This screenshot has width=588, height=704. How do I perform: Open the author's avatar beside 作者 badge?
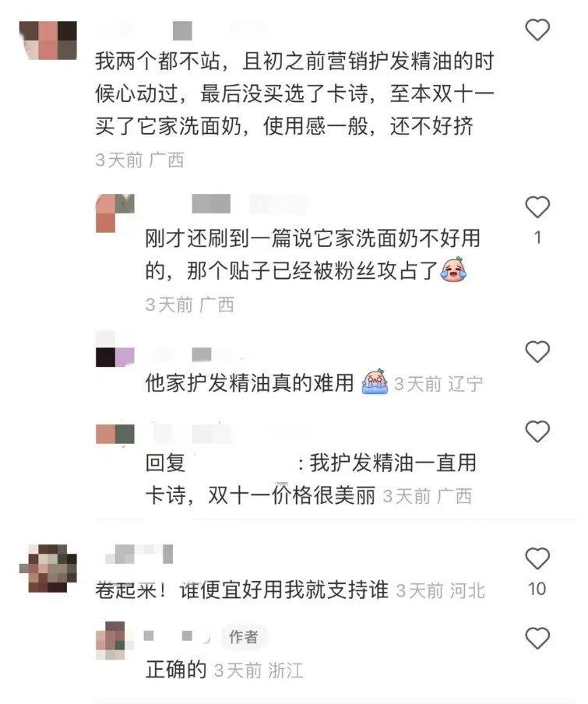(115, 641)
